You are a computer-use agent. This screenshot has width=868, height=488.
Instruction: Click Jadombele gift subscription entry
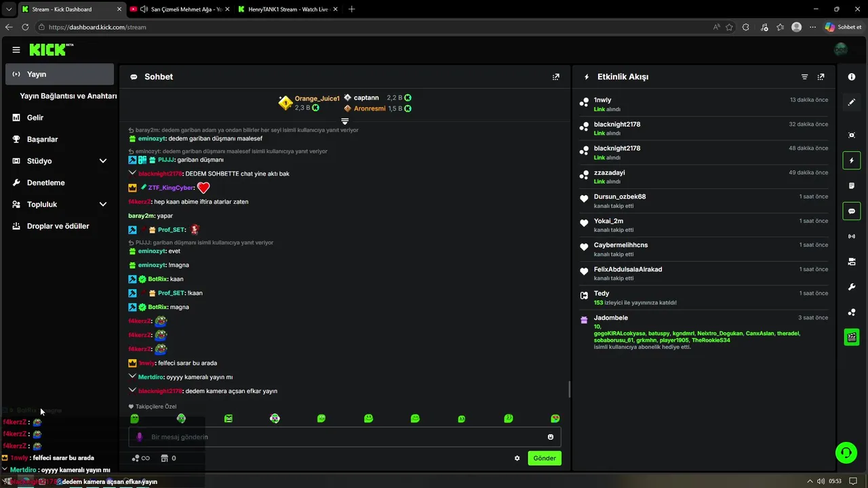pos(704,332)
